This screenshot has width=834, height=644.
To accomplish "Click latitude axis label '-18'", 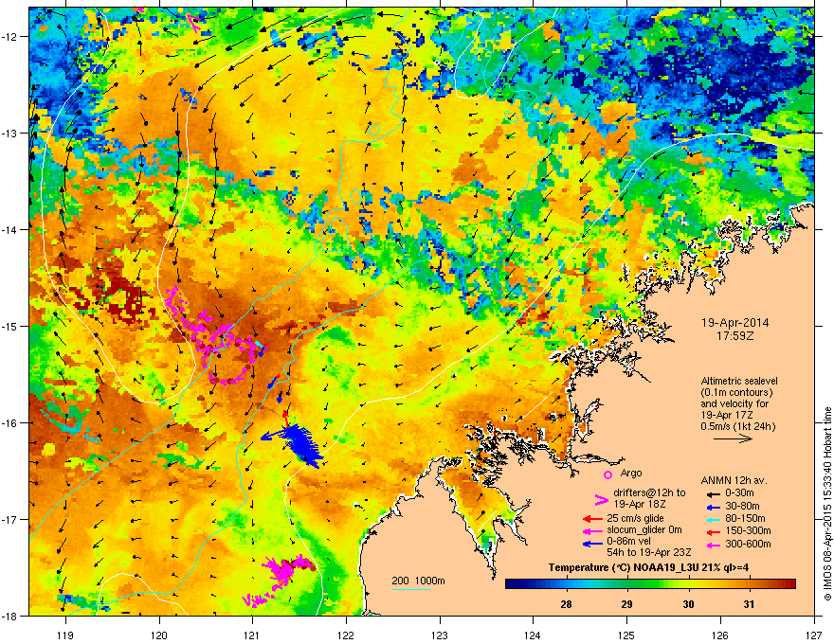I will coord(10,616).
